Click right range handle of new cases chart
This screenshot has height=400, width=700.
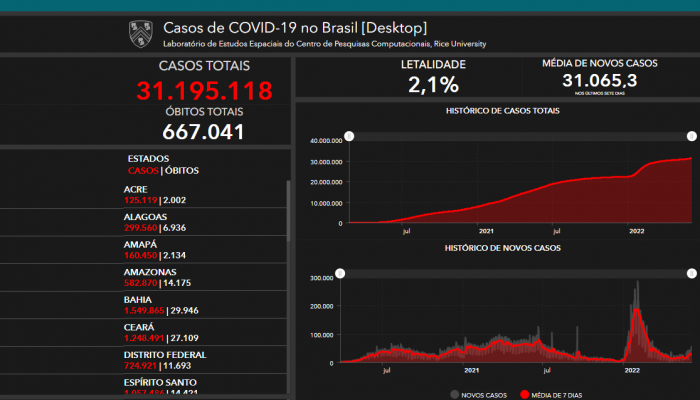pyautogui.click(x=691, y=274)
